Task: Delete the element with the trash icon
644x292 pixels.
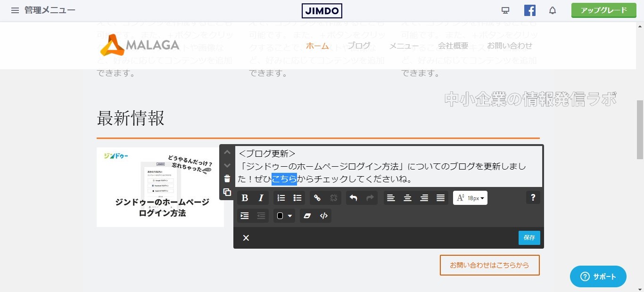Action: coord(227,178)
